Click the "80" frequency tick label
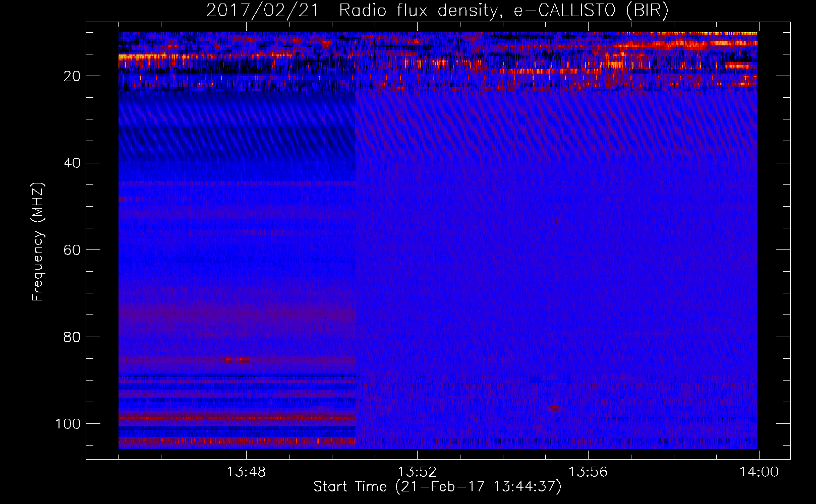The height and width of the screenshot is (504, 816). [73, 337]
